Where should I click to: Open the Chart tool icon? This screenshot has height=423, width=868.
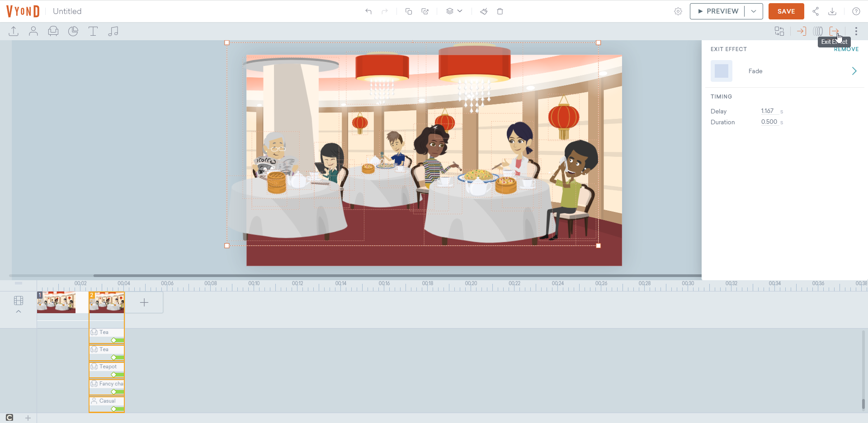tap(73, 31)
